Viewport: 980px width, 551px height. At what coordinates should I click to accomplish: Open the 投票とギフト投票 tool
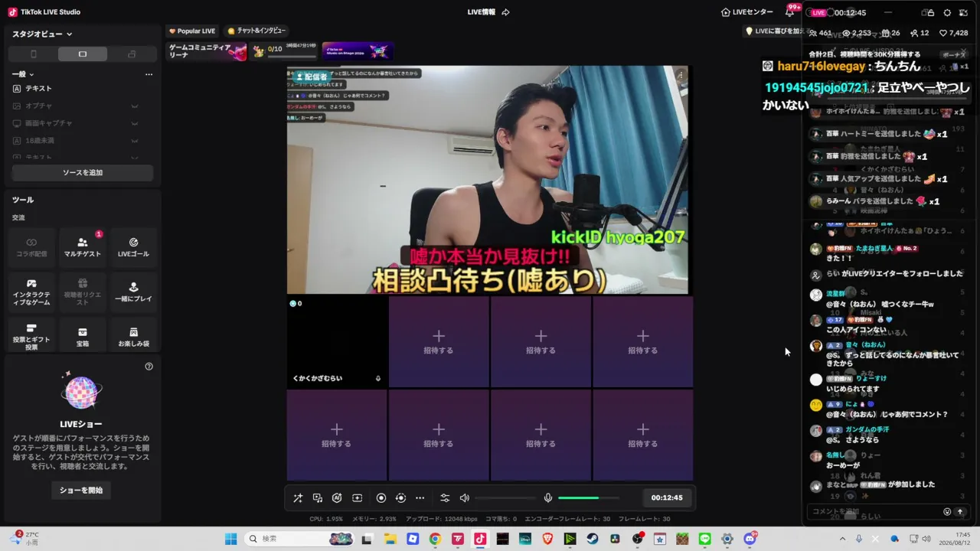tap(31, 337)
